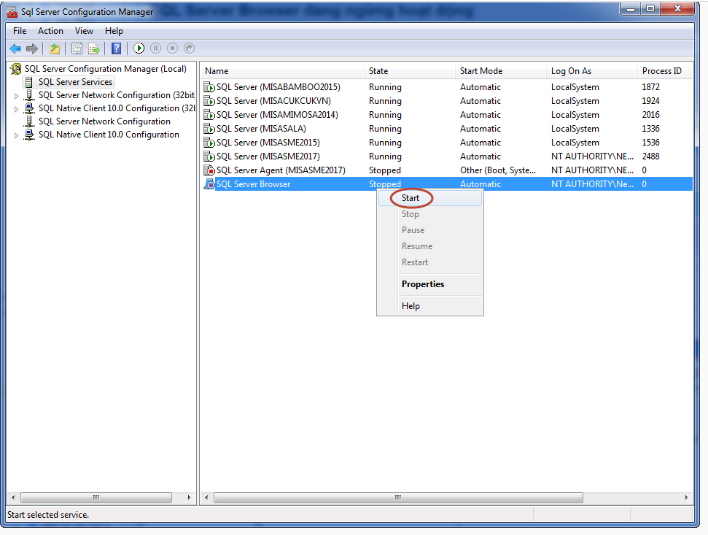Sort by the Process ID column header
This screenshot has height=535, width=708.
pos(666,71)
